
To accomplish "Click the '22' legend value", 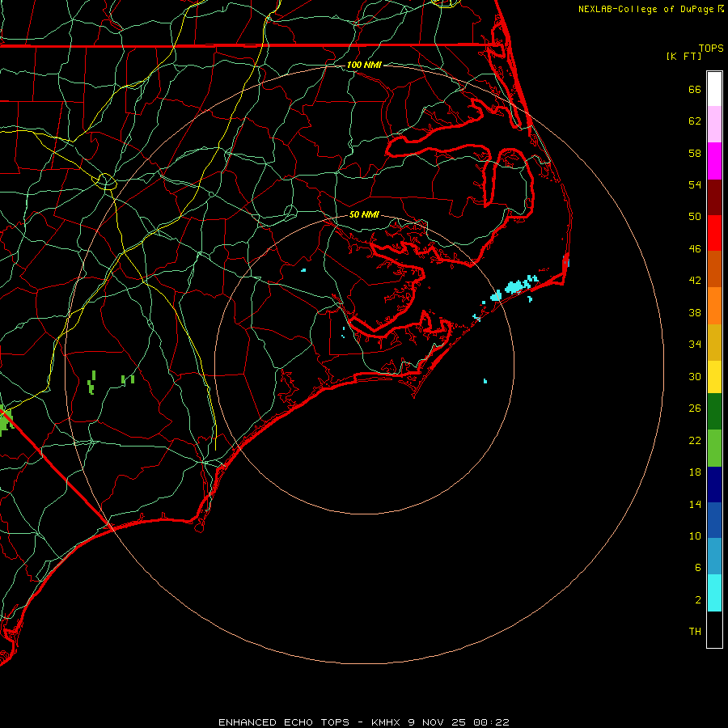I will 695,440.
